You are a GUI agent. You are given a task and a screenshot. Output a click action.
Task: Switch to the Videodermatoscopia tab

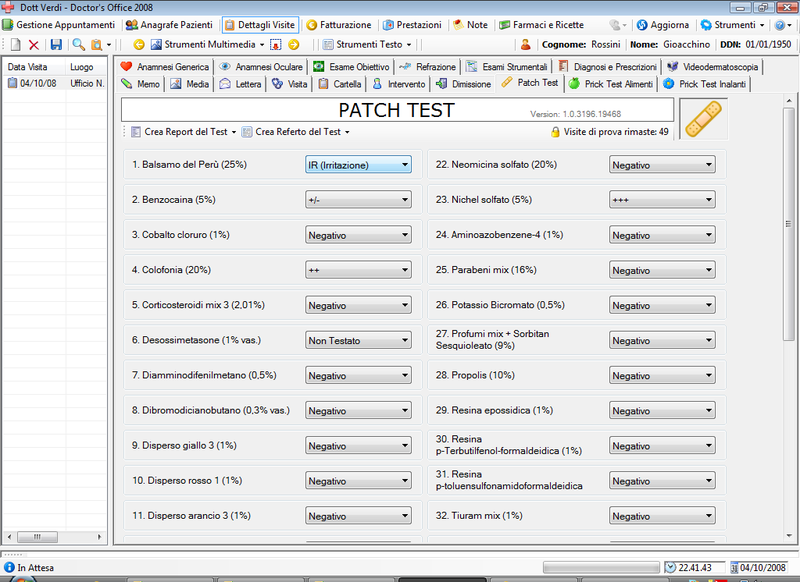[x=713, y=67]
